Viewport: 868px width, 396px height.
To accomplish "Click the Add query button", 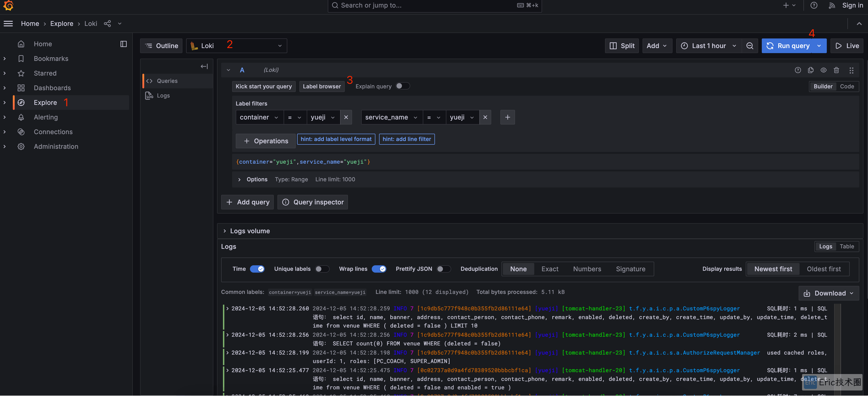I will click(247, 202).
